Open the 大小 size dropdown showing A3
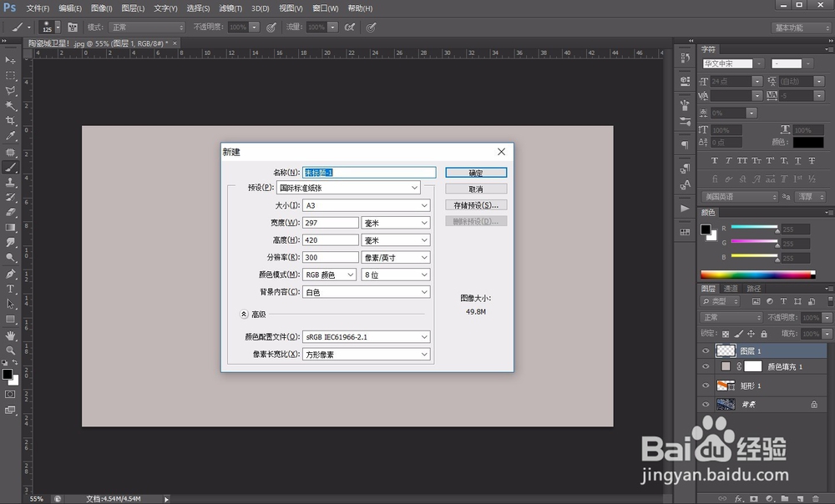Screen dimensions: 835x504 pos(367,205)
